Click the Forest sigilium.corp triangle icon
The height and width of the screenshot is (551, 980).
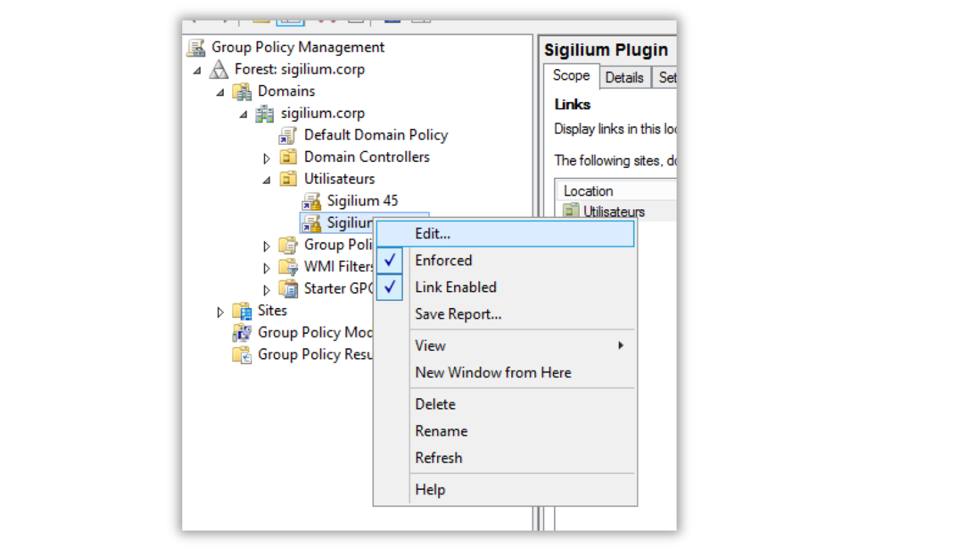pyautogui.click(x=219, y=69)
